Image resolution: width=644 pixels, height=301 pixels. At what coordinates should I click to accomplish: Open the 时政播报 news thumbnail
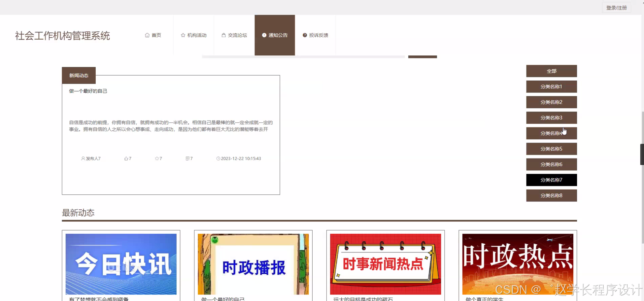click(253, 264)
